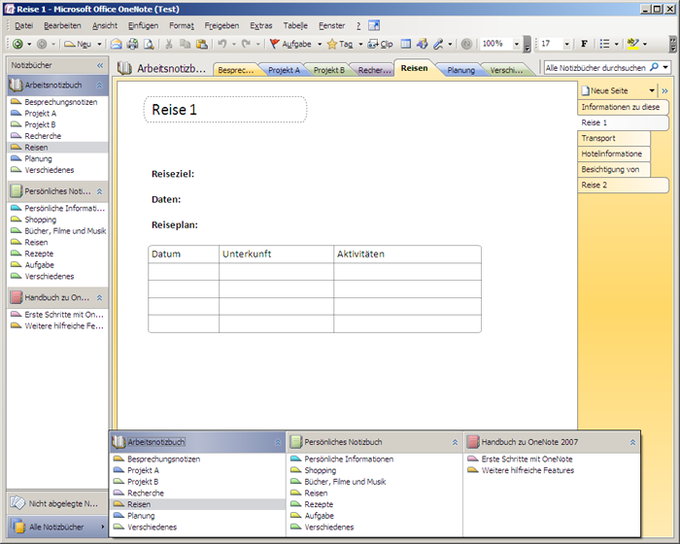The image size is (680, 544).
Task: Open the Reise 2 page tab
Action: coord(623,185)
